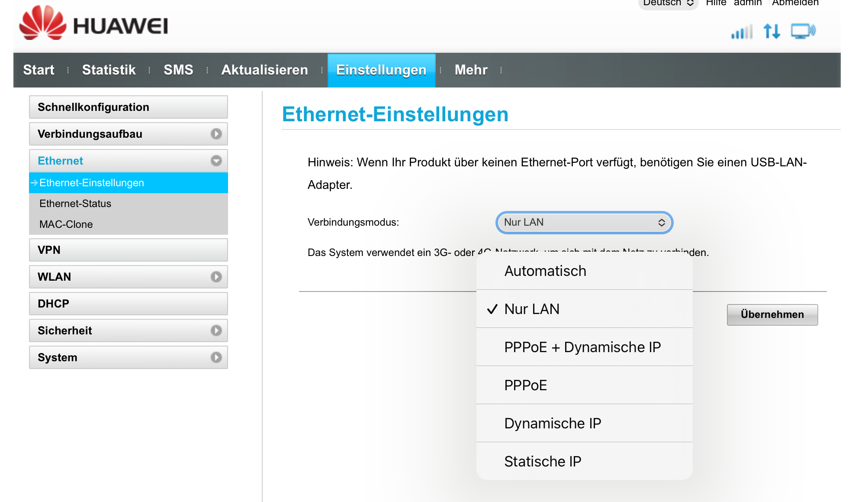868x502 pixels.
Task: Switch to the Statistik tab
Action: click(109, 70)
